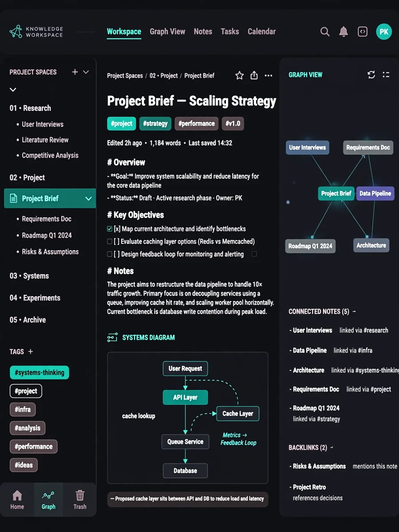Open Project Retro backlink

(x=309, y=487)
